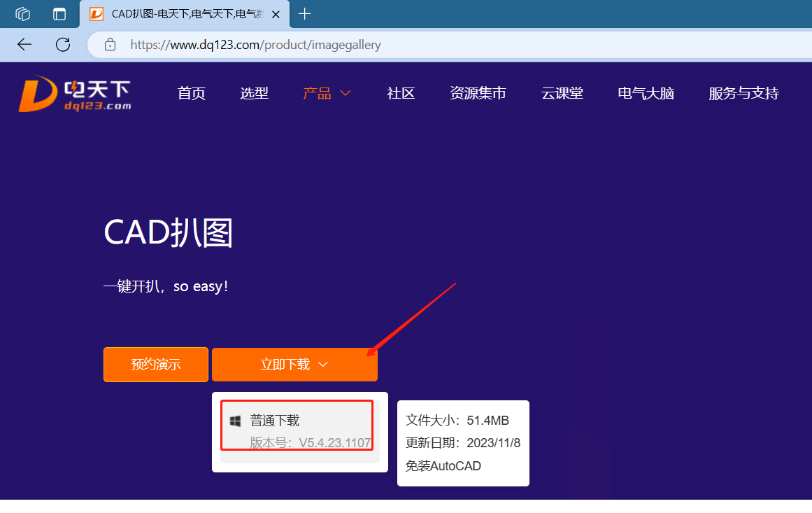Viewport: 812px width, 513px height.
Task: Click the 一键开扒, so easy! slogan
Action: tap(166, 286)
